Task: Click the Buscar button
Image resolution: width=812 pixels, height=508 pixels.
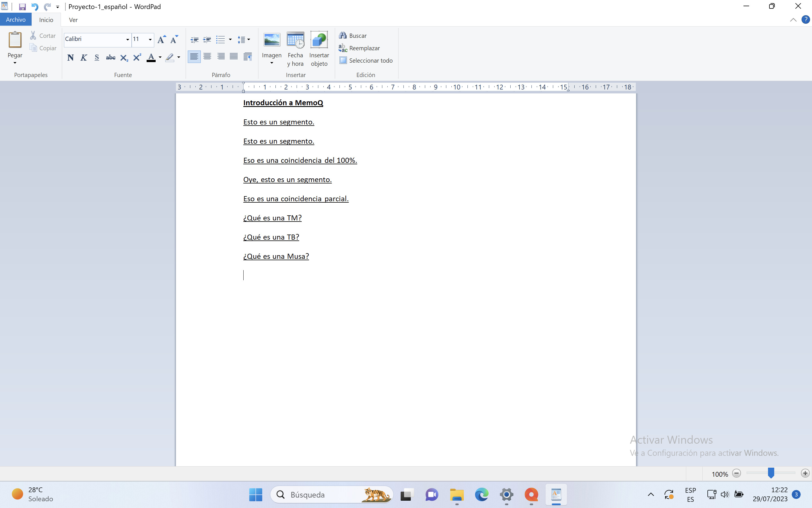Action: coord(353,35)
